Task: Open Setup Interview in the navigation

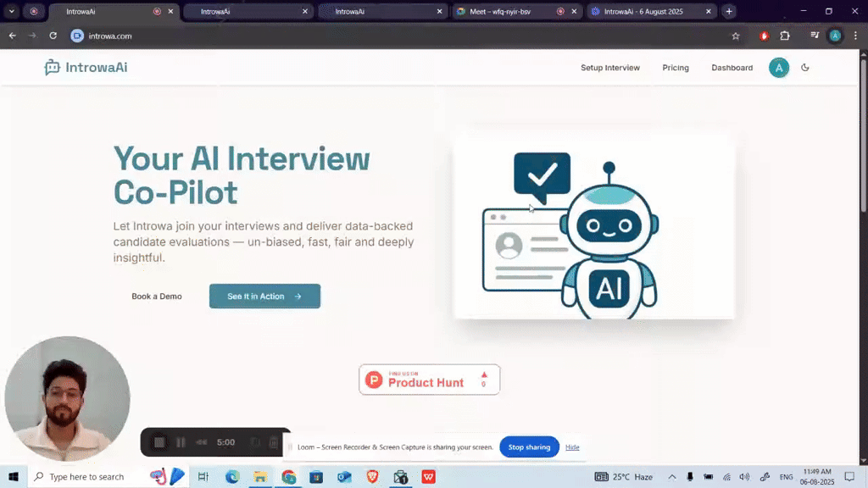Action: [x=610, y=68]
